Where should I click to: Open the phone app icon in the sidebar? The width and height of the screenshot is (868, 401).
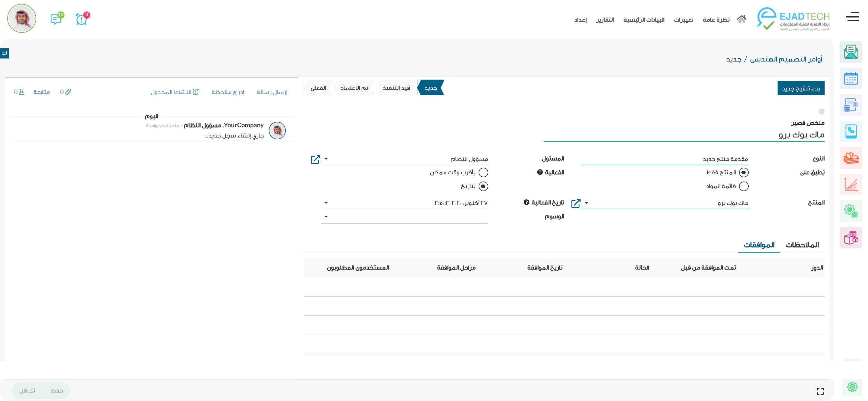tap(851, 131)
